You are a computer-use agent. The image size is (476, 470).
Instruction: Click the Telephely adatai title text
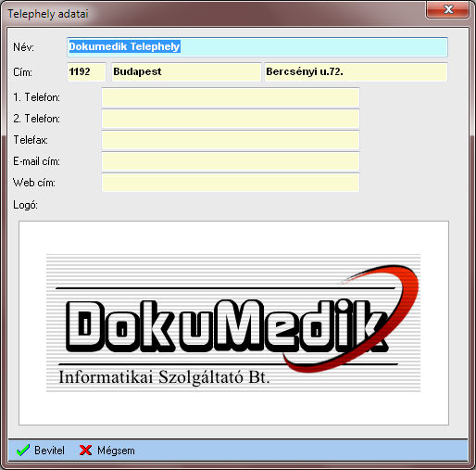click(48, 14)
